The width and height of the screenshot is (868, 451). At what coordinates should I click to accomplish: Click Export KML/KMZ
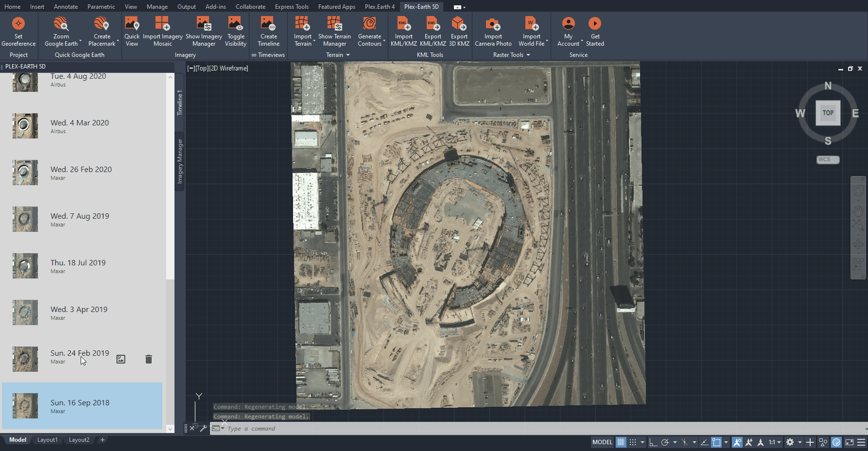(433, 32)
